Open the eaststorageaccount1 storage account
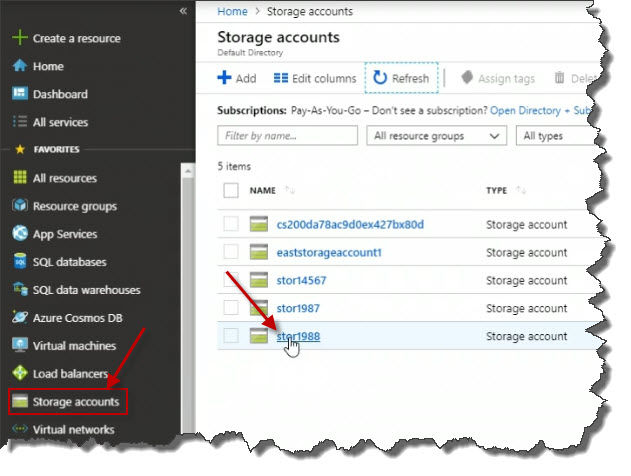Image resolution: width=631 pixels, height=476 pixels. click(329, 252)
